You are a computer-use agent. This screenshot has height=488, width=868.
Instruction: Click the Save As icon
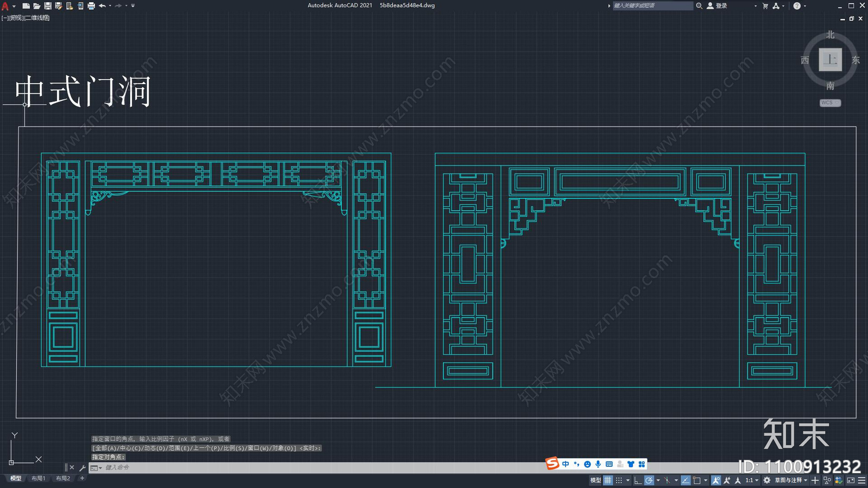point(59,6)
